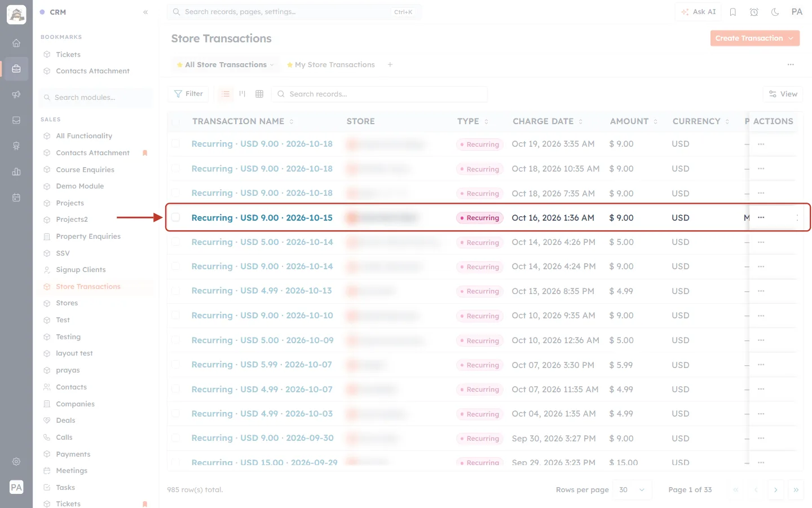812x508 pixels.
Task: Switch to list view icon
Action: [226, 94]
